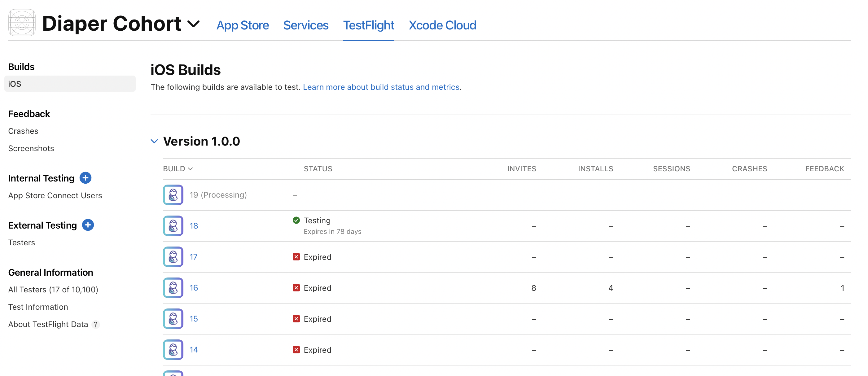Click the invites count 8 for build 16
The width and height of the screenshot is (868, 376).
[534, 288]
